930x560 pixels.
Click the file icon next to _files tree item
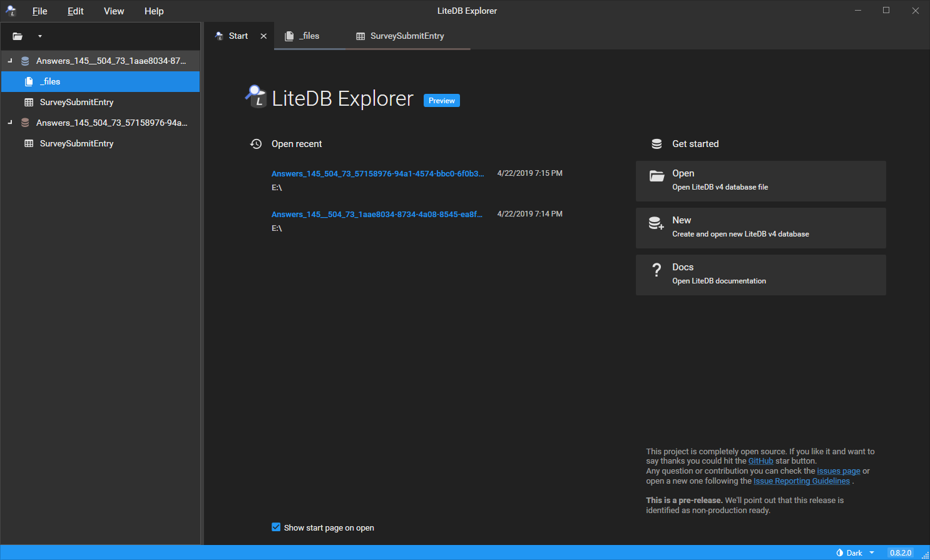pos(29,81)
